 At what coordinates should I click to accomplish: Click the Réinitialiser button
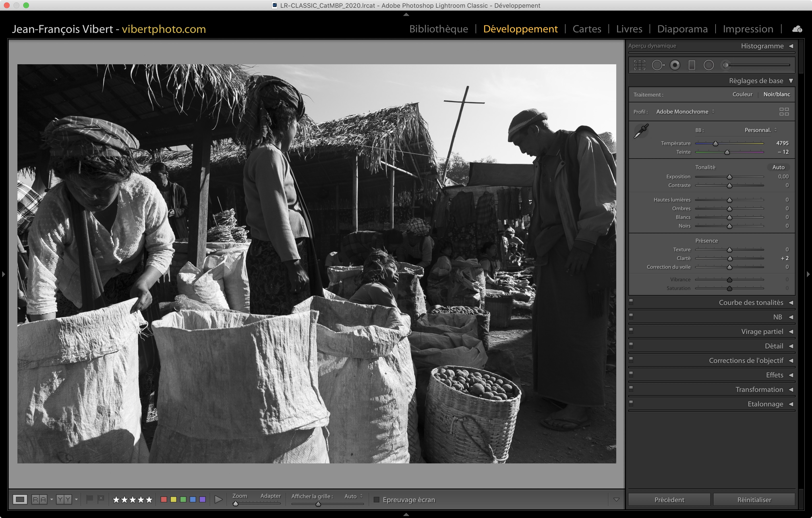[x=754, y=499]
